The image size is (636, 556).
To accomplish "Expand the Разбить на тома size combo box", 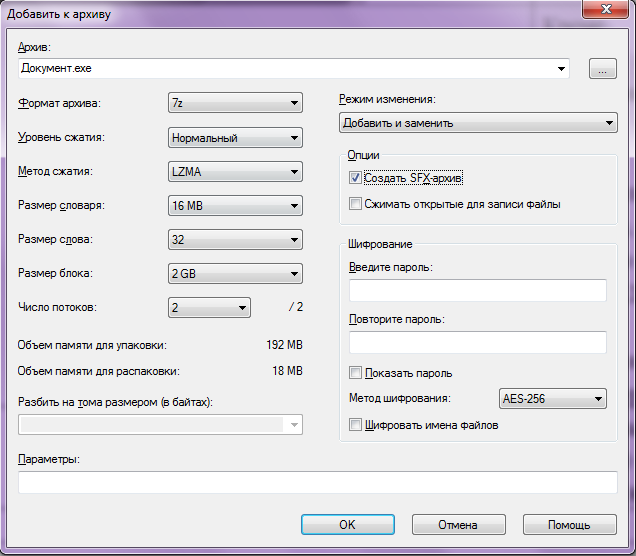I will pyautogui.click(x=294, y=425).
